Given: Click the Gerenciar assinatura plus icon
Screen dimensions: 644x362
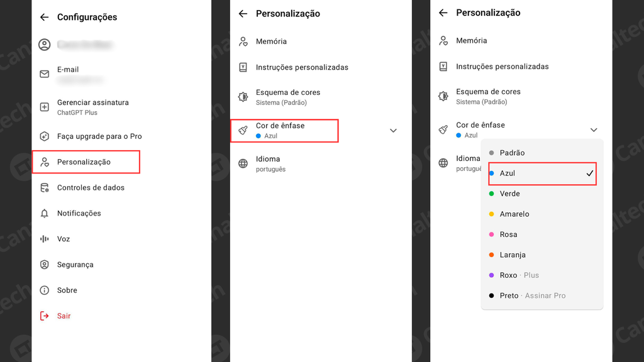Looking at the screenshot, I should point(45,107).
